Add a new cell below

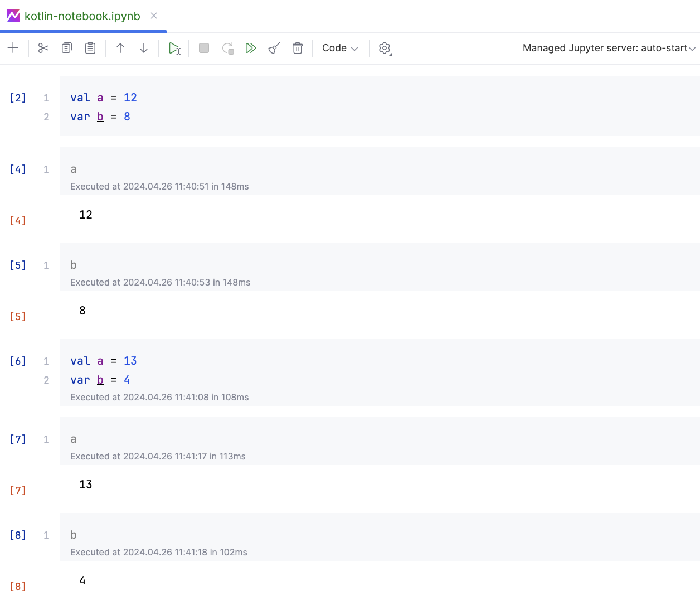(x=13, y=48)
